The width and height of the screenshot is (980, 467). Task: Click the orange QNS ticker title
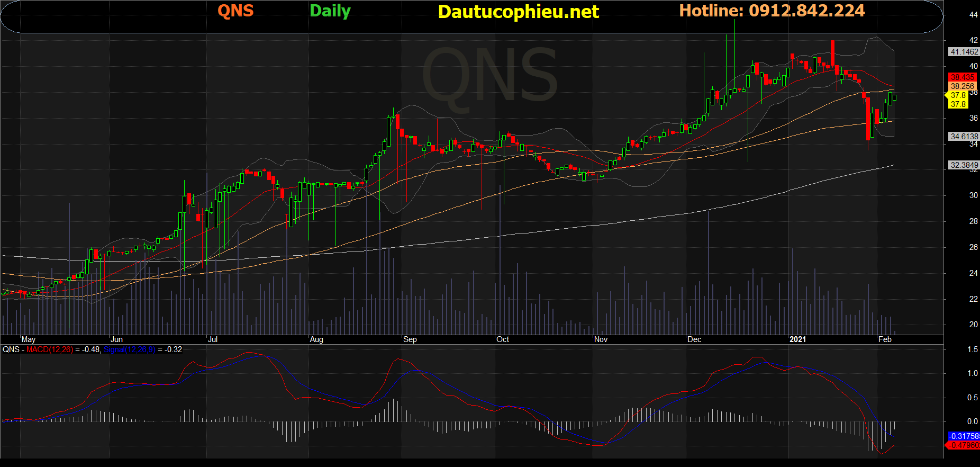235,11
